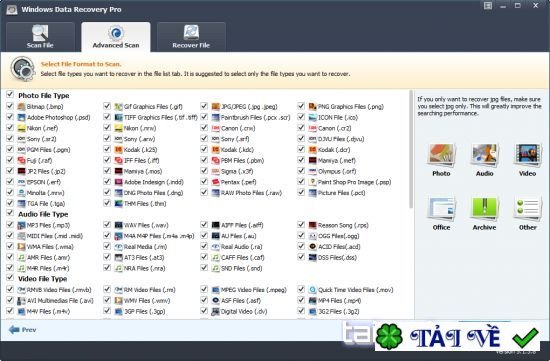Screen dimensions: 550x361
Task: Click the ASF Files (.asf) icon
Action: (215, 301)
